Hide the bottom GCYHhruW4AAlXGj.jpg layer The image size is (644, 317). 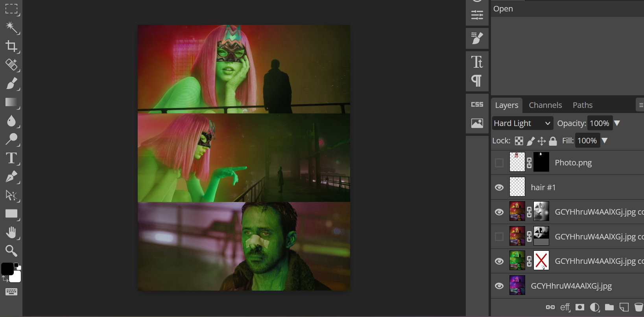pos(499,286)
